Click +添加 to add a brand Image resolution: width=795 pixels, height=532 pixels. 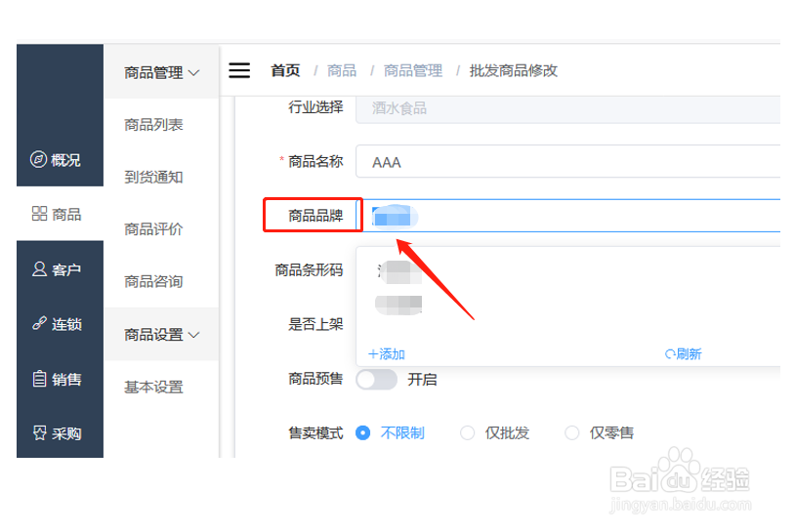click(387, 354)
